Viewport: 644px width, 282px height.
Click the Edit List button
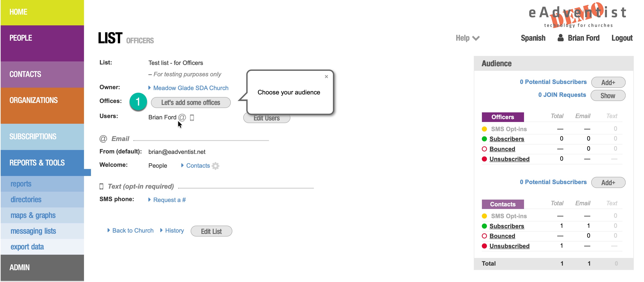click(211, 231)
